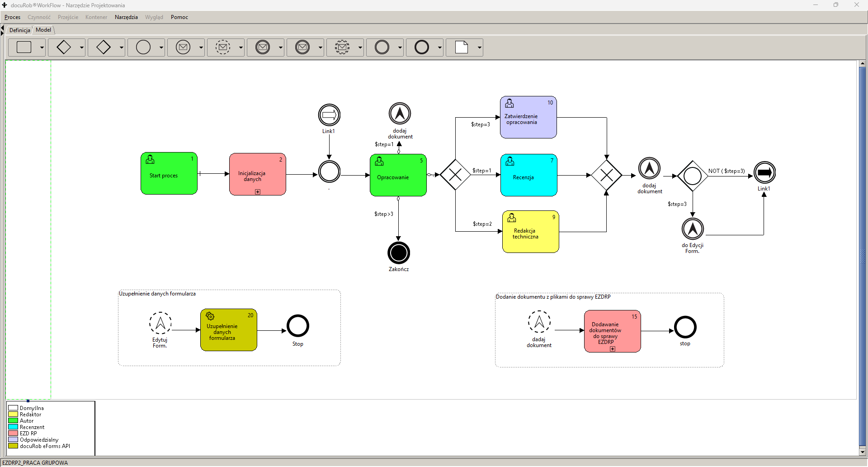
Task: Select the thick circle end event tool
Action: (x=422, y=47)
